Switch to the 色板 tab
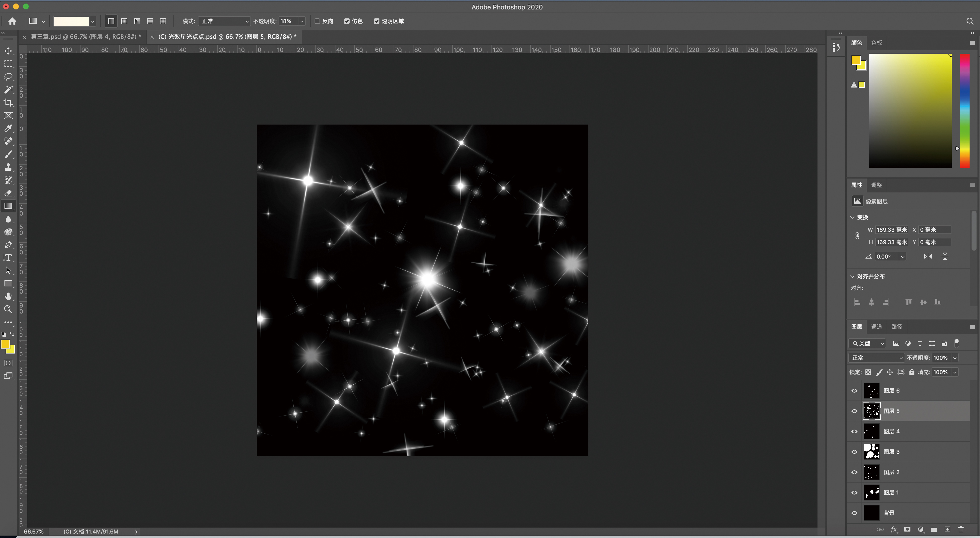Screen dimensions: 980x538 (877, 43)
